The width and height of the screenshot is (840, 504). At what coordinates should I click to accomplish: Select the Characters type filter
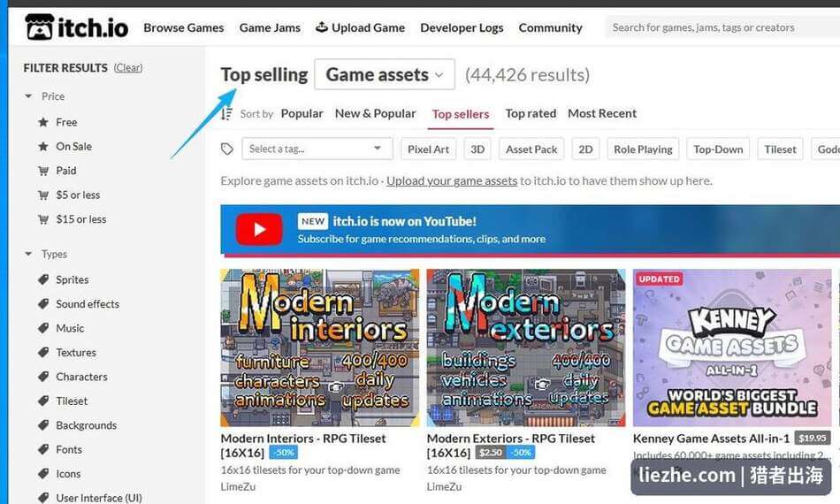(81, 377)
